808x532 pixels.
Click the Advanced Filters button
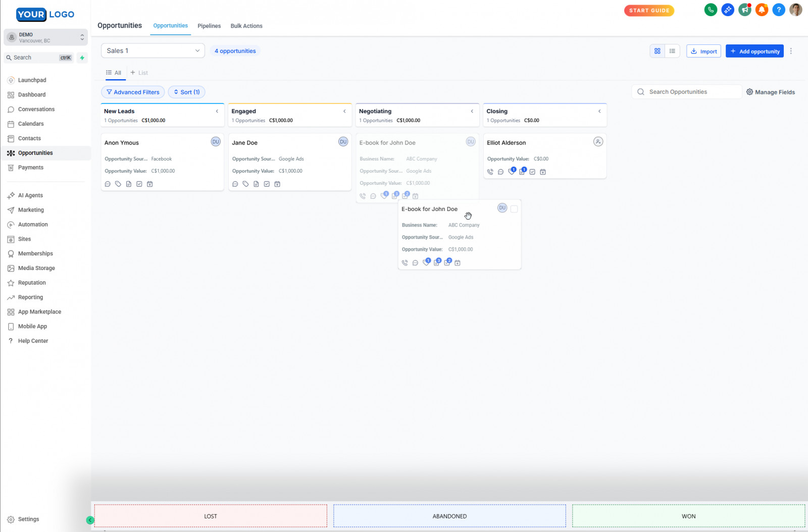(x=133, y=92)
